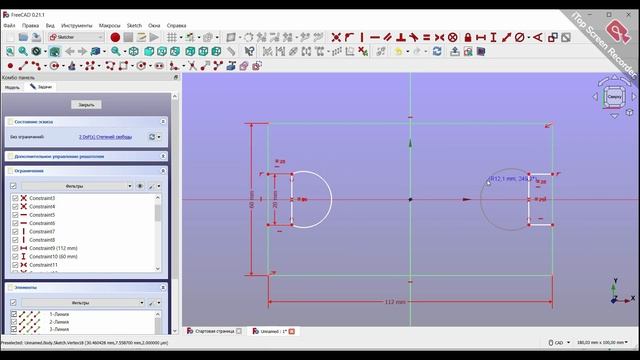Click the create rectangle tool
640x360 pixels.
123,66
